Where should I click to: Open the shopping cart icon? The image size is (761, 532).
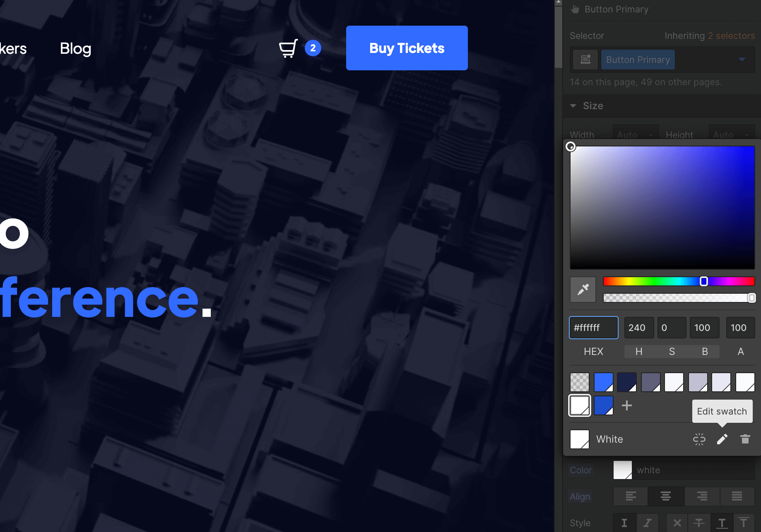pyautogui.click(x=289, y=48)
